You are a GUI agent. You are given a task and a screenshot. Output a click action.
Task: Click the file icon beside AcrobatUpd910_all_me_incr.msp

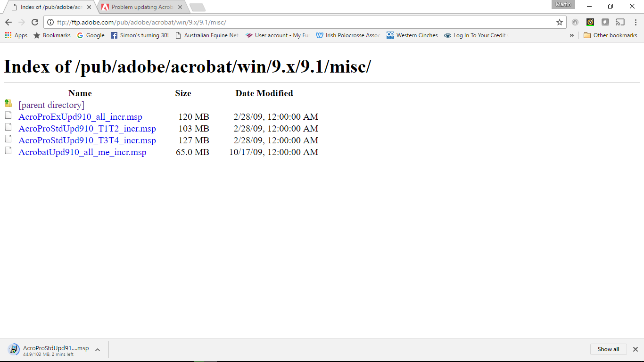click(x=8, y=150)
